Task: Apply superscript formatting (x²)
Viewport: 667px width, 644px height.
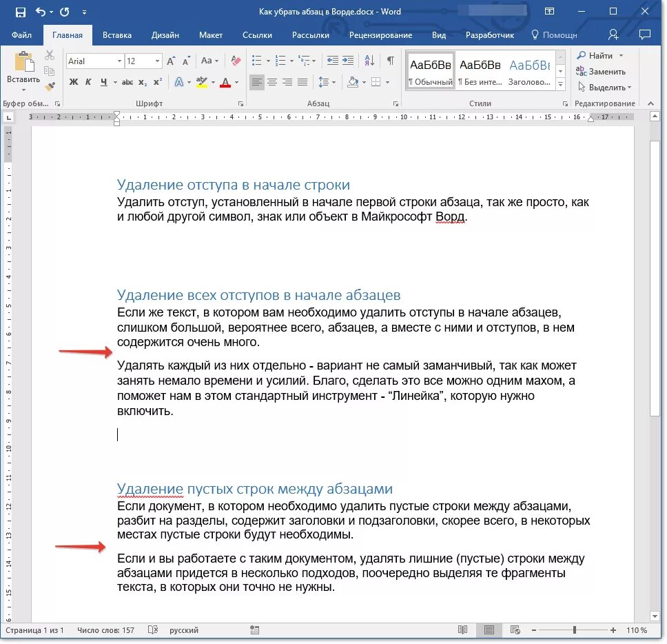Action: pyautogui.click(x=158, y=82)
